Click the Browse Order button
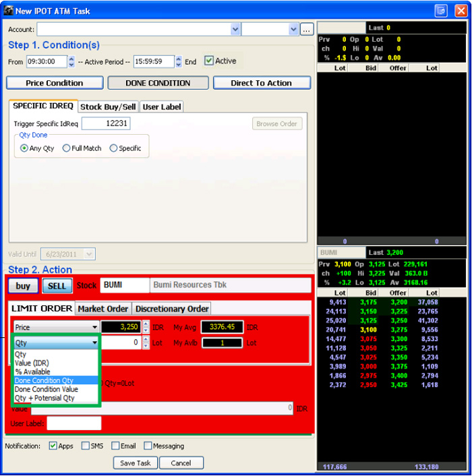The image size is (472, 476). tap(277, 124)
